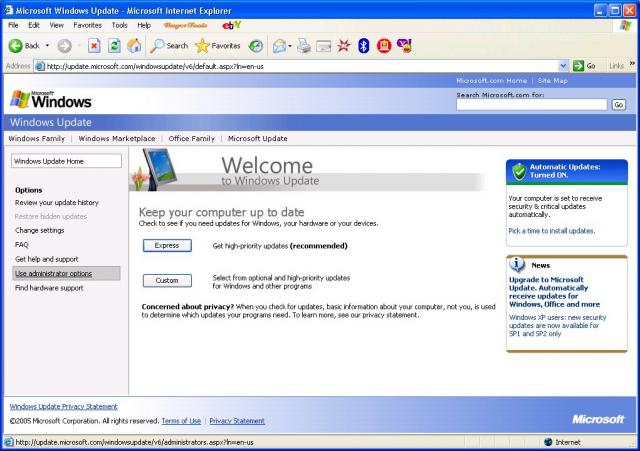Click the Custom update button
Image resolution: width=640 pixels, height=451 pixels.
click(x=167, y=281)
